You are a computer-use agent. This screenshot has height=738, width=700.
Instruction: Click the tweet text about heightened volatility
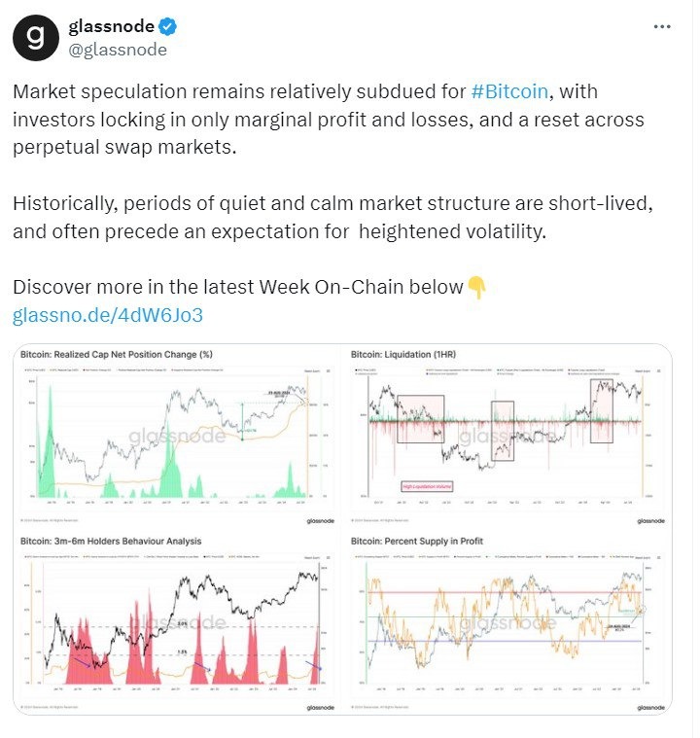click(x=332, y=218)
